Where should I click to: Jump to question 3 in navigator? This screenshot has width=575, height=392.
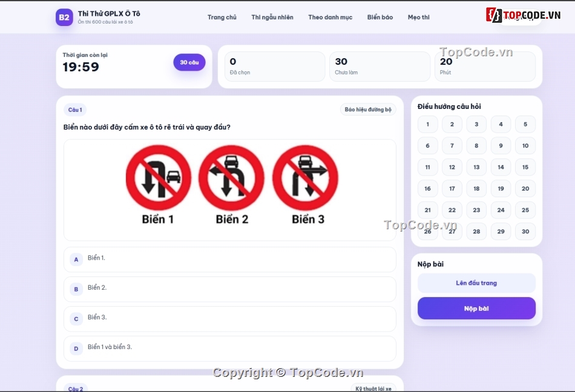(476, 124)
